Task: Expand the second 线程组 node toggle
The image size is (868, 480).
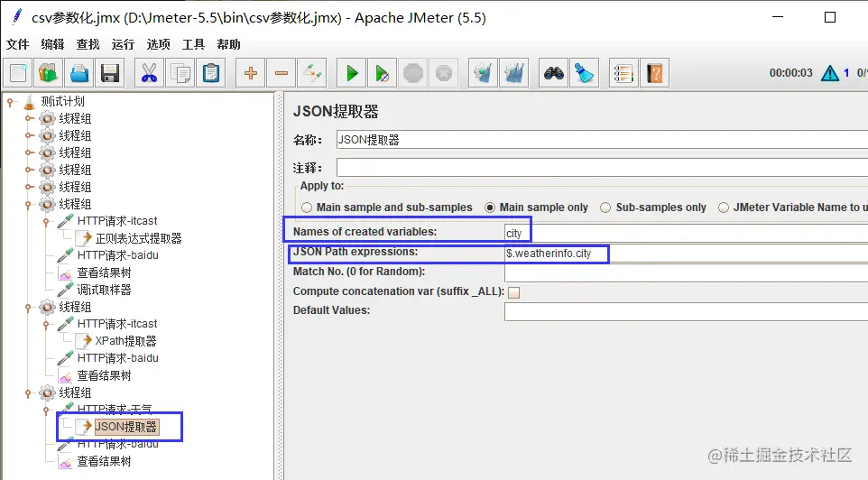Action: (x=30, y=135)
